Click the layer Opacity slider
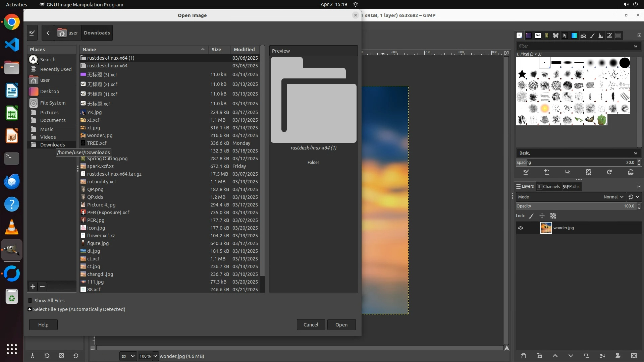 (570, 206)
